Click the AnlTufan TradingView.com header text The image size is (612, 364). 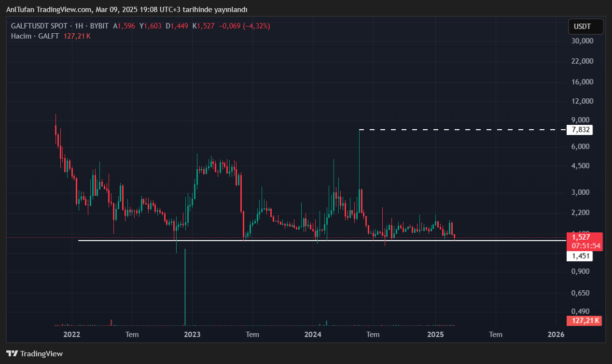click(x=126, y=9)
